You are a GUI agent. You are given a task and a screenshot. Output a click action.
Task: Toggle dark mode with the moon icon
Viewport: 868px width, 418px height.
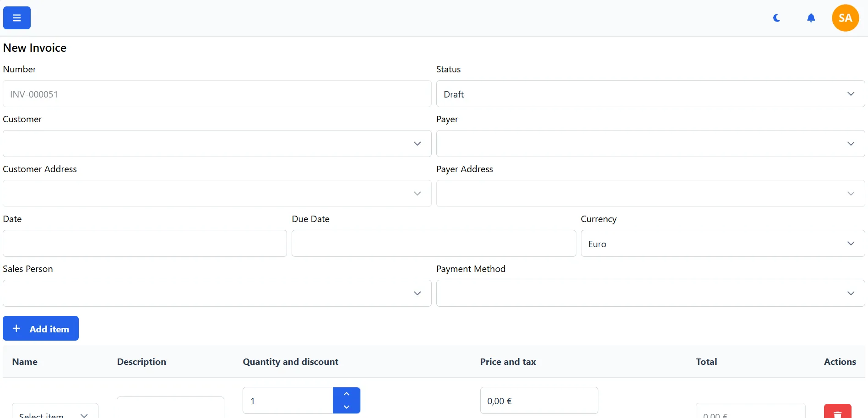(776, 18)
